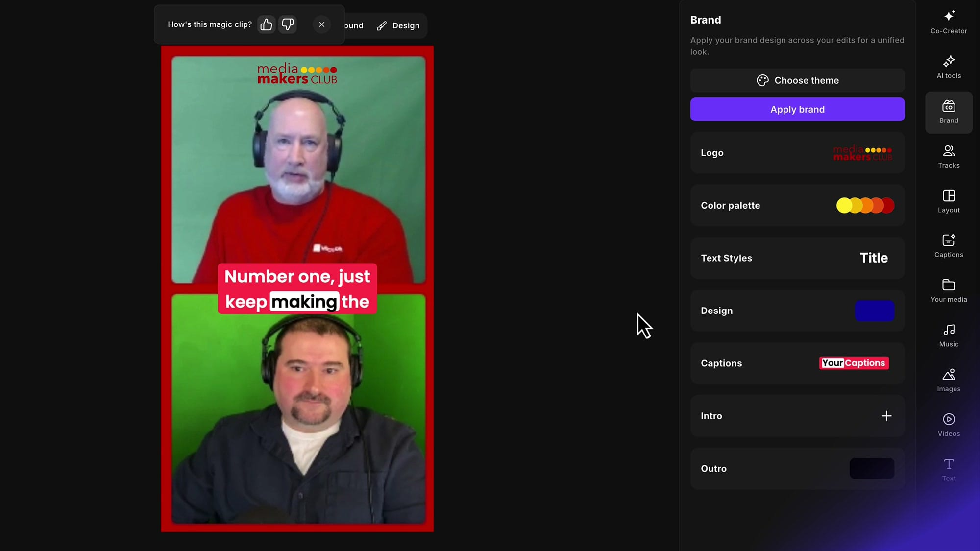Select the Outro thumbnail
The height and width of the screenshot is (551, 980).
(x=872, y=468)
